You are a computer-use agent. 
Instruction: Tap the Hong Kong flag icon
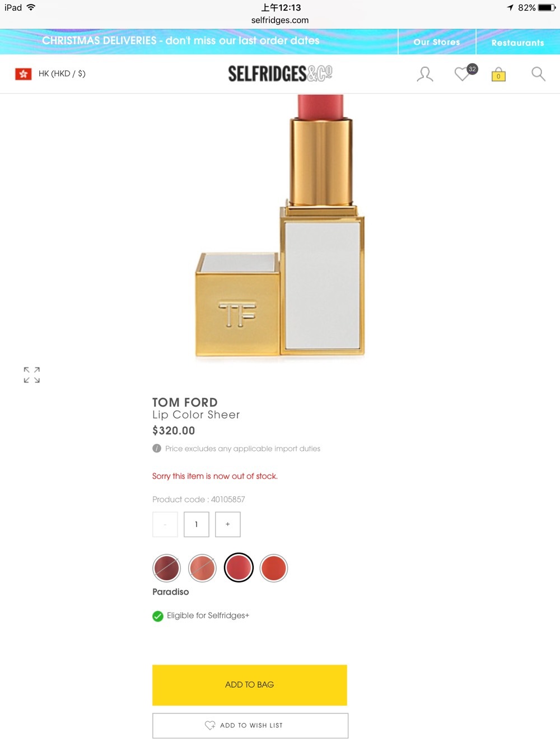point(24,74)
